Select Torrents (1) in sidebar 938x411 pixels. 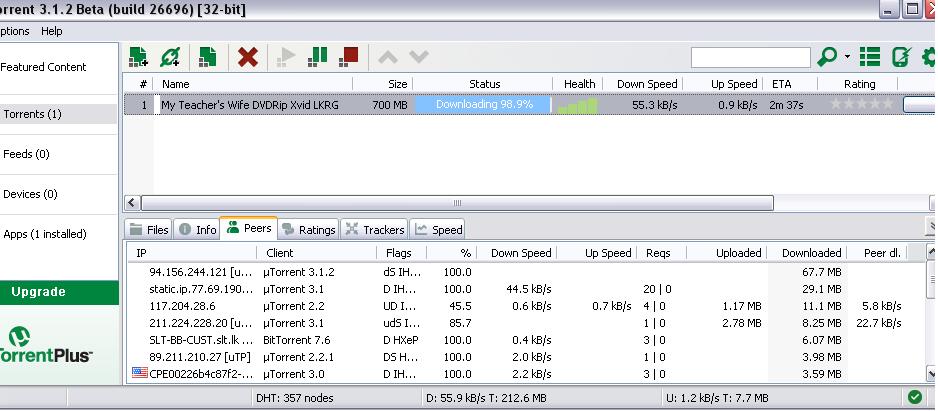58,114
